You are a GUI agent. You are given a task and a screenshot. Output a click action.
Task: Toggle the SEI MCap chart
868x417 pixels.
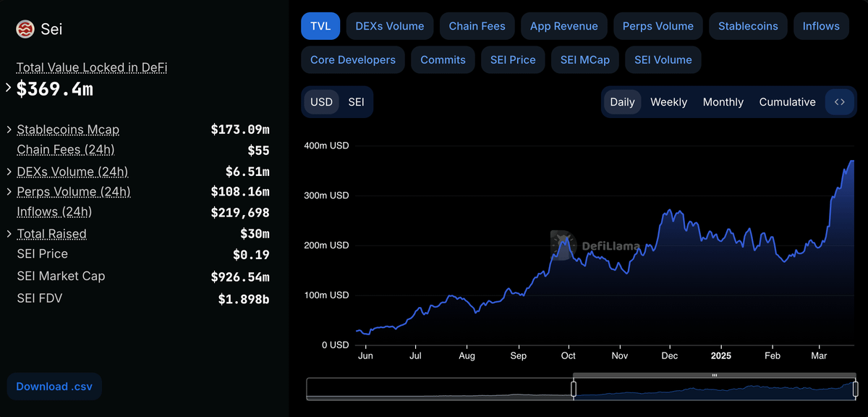click(x=585, y=60)
